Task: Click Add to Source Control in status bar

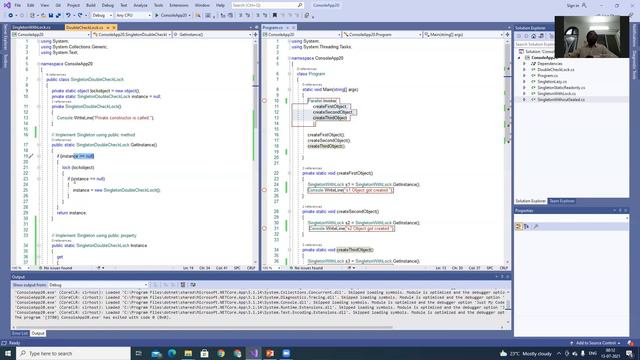Action: click(595, 343)
